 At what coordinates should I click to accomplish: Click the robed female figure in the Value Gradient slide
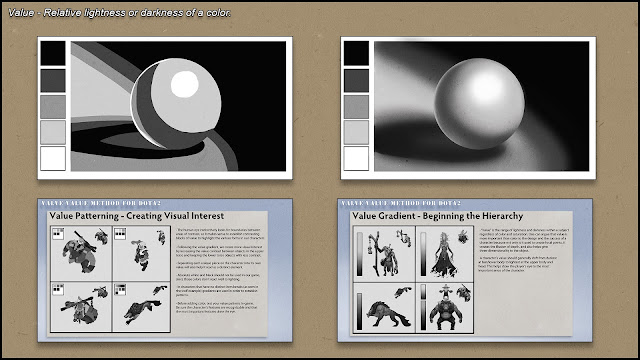[444, 255]
